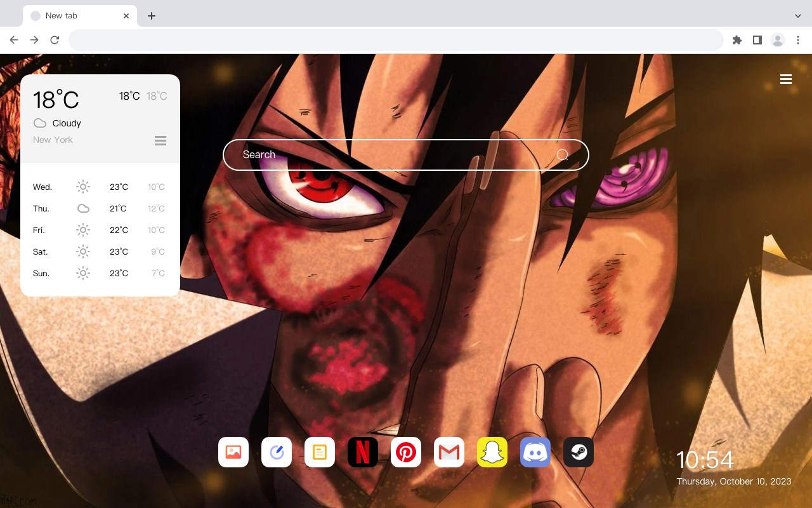Go back in browser history
Image resolution: width=812 pixels, height=508 pixels.
pos(14,40)
